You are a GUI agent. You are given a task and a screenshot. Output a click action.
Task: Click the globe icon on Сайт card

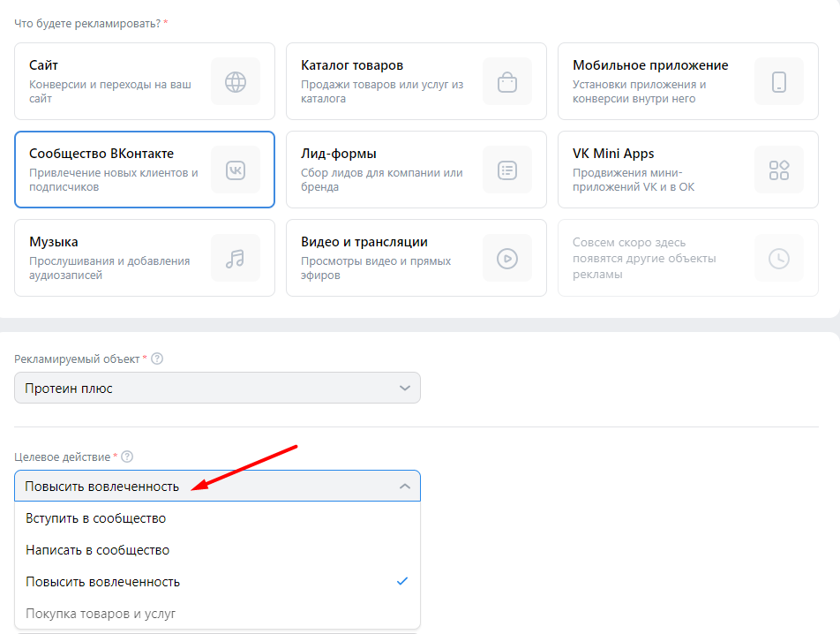[x=236, y=82]
